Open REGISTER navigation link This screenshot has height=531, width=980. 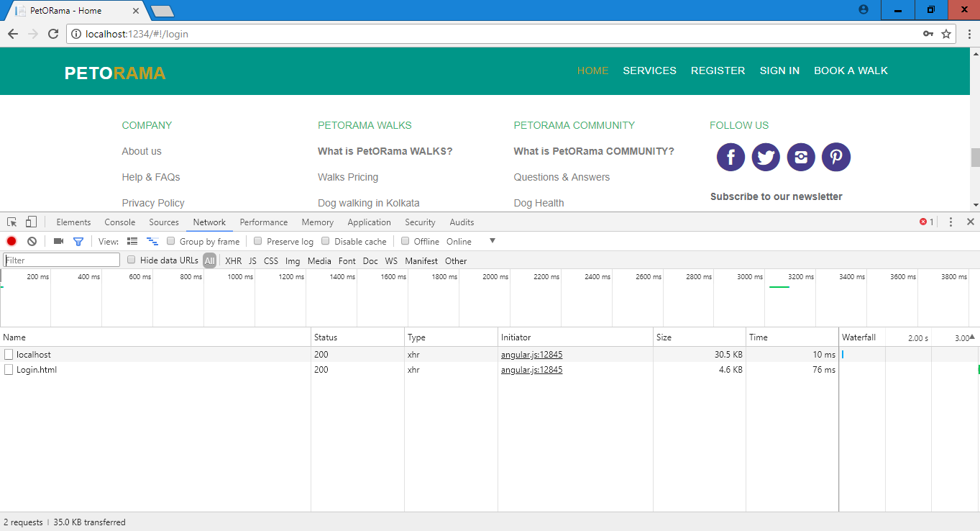coord(718,71)
